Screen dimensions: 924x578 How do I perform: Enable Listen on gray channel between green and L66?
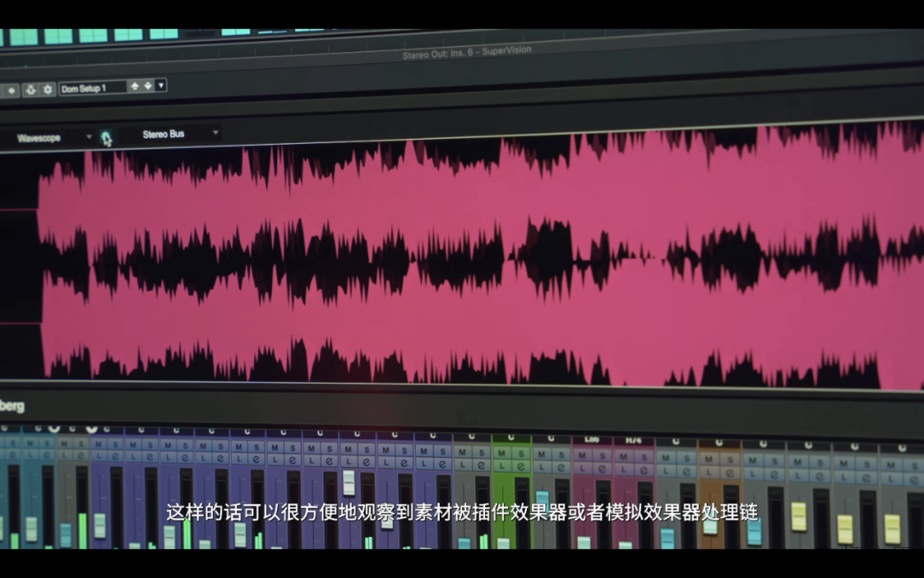542,468
